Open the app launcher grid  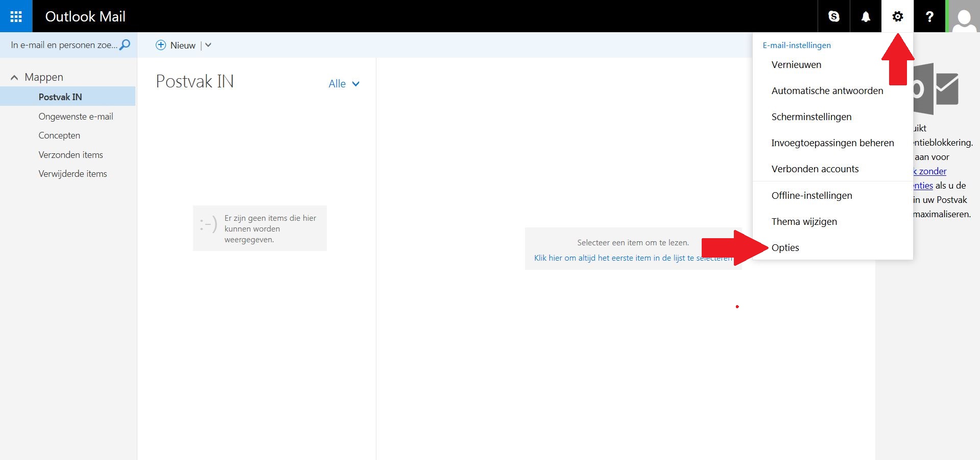[x=16, y=16]
